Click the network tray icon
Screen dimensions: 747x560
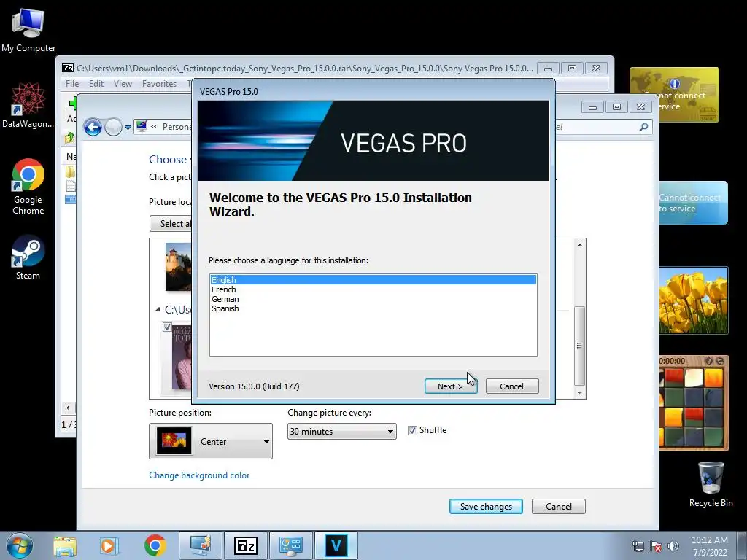pyautogui.click(x=638, y=546)
